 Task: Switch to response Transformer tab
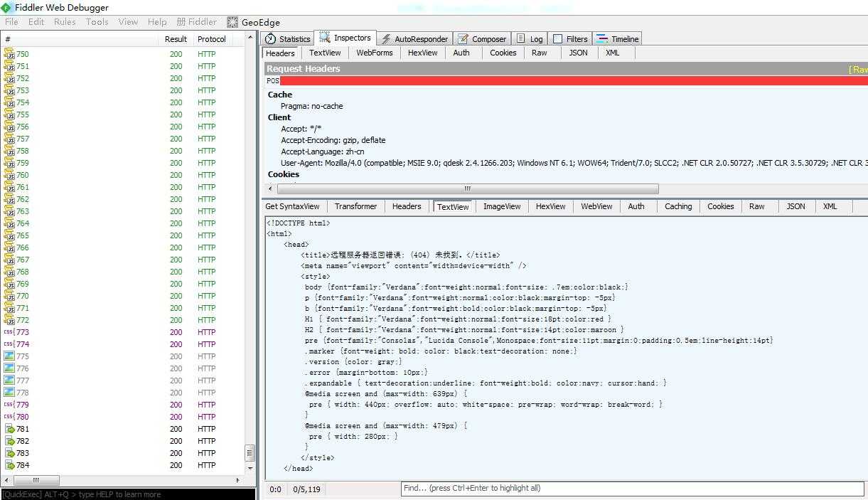(355, 206)
